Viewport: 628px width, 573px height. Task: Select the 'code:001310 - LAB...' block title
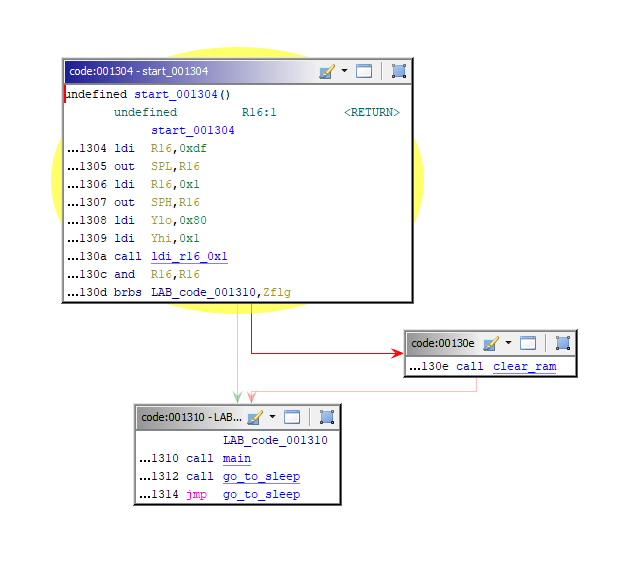[191, 417]
